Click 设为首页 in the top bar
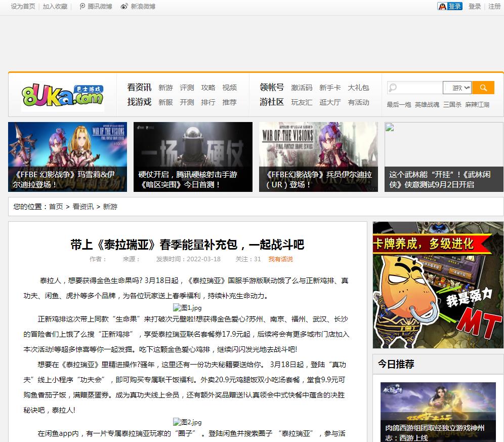 pos(23,6)
